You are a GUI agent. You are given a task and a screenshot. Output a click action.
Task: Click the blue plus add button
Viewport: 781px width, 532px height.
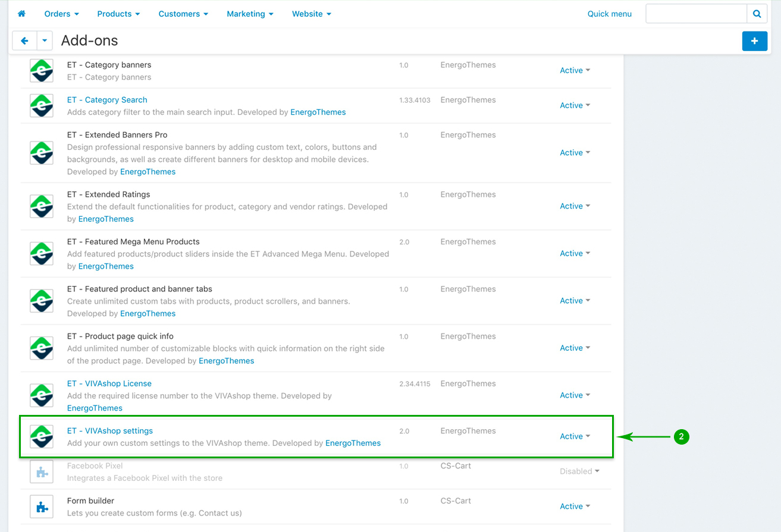[754, 41]
